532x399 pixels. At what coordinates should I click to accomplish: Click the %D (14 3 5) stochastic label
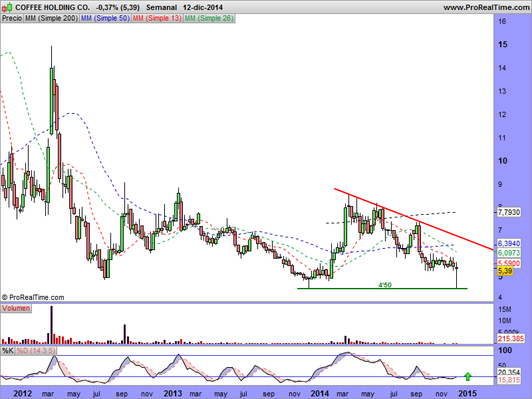(x=36, y=350)
